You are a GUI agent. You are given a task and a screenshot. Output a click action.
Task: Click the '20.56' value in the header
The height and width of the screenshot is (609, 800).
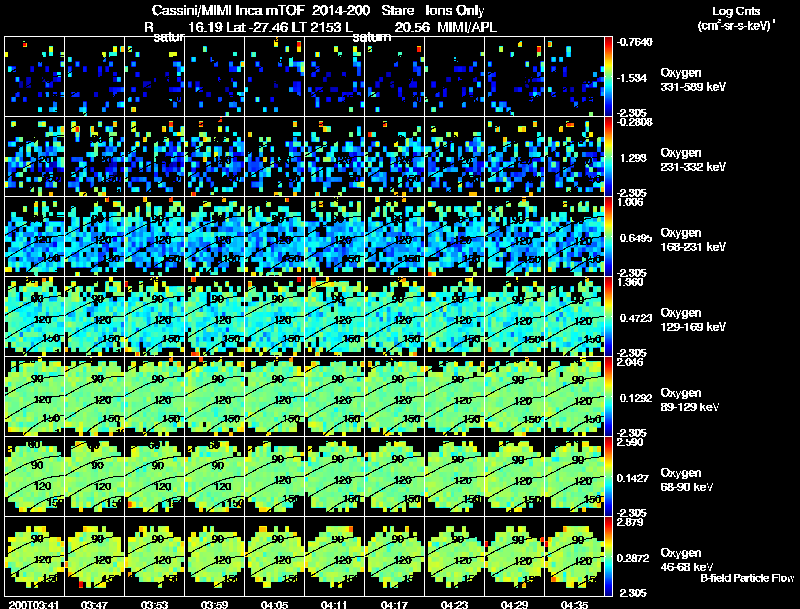coord(412,27)
